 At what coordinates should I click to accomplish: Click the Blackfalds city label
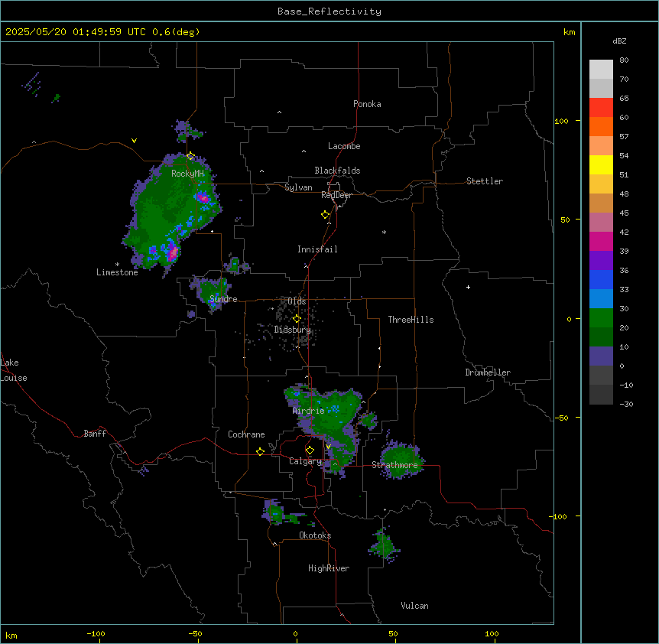click(x=337, y=171)
